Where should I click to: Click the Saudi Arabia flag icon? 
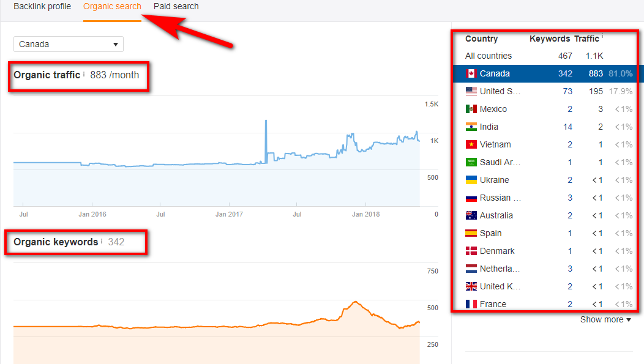click(471, 162)
